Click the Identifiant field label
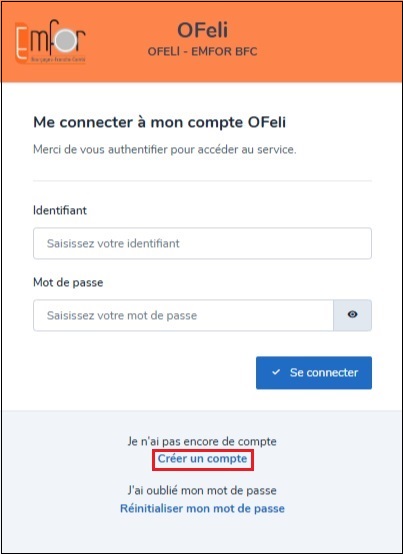Screen dimensions: 403x554 pos(60,211)
